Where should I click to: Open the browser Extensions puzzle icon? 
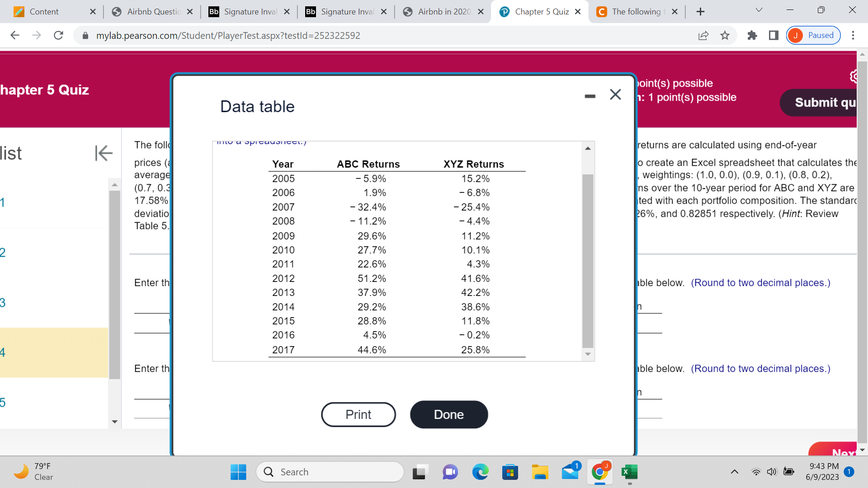(752, 35)
